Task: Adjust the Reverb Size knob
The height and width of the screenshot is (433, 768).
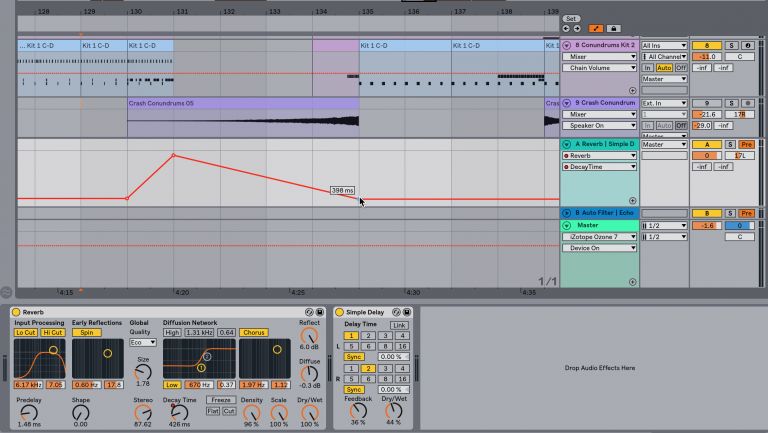Action: coord(143,372)
